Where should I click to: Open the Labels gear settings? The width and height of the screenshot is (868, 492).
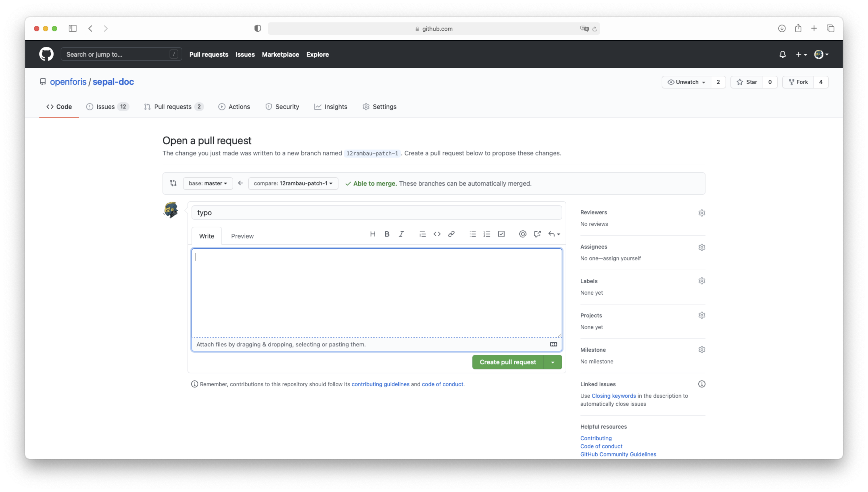click(x=701, y=281)
